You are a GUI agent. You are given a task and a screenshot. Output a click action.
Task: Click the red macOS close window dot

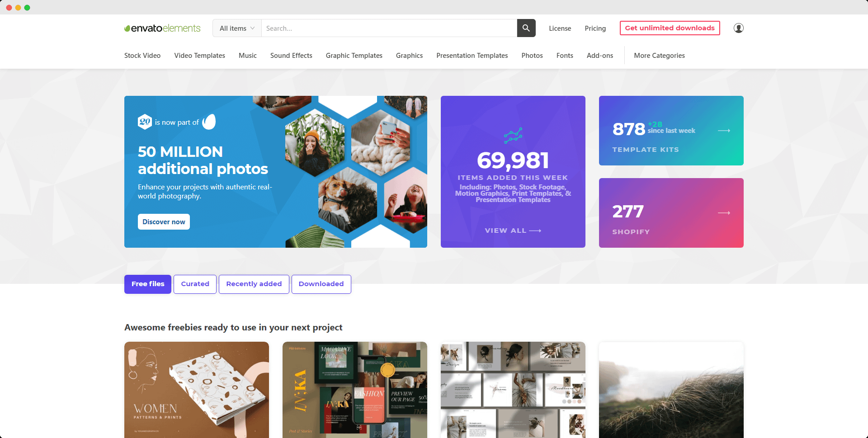[9, 8]
